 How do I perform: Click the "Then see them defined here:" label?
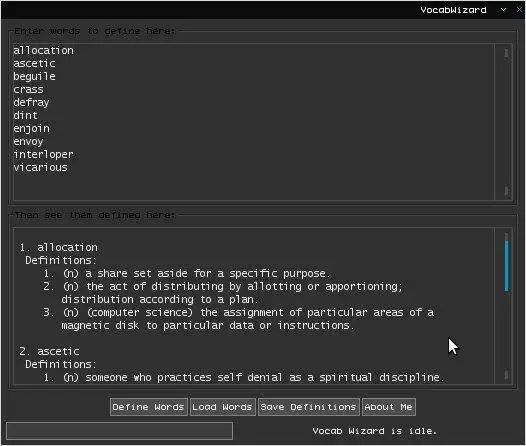(x=95, y=215)
